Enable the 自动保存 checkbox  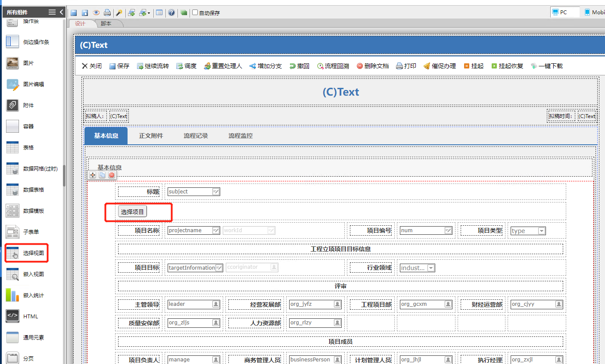pos(195,12)
